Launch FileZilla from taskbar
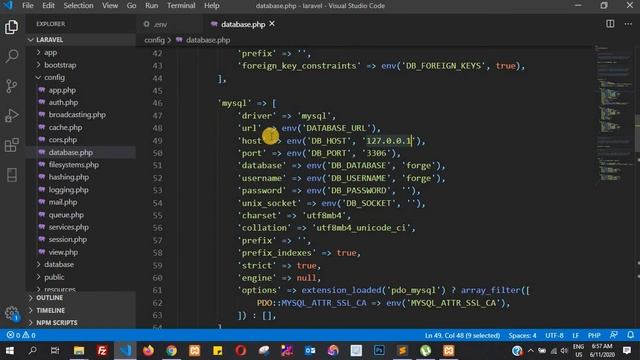Viewport: 640px width, 360px height. [x=102, y=351]
